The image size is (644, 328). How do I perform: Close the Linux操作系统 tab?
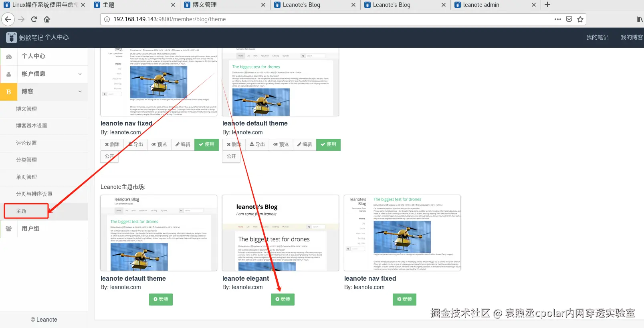point(83,5)
